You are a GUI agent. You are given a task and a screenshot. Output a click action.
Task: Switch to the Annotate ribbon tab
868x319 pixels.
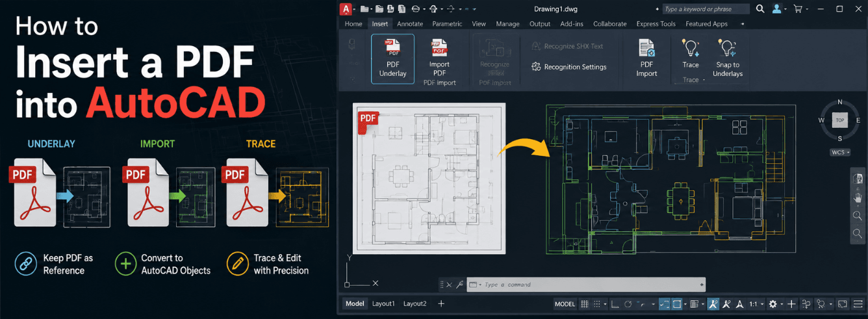point(410,24)
